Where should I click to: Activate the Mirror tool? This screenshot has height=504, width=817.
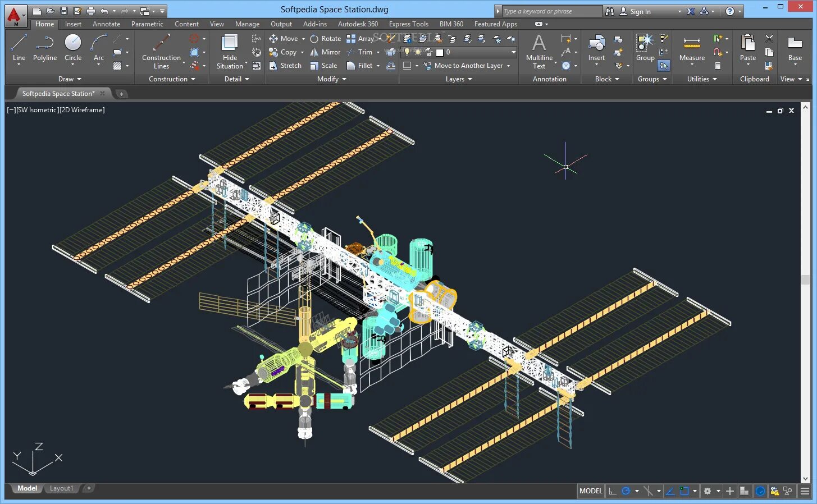(x=325, y=52)
